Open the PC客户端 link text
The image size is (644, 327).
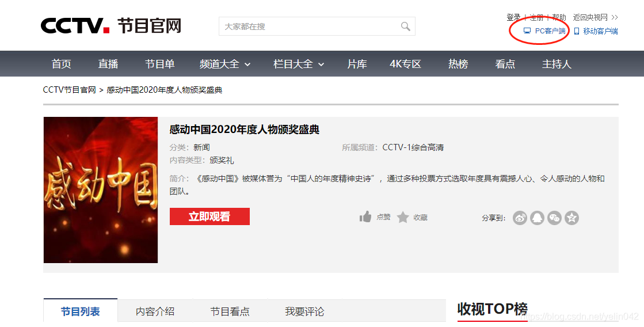[550, 31]
